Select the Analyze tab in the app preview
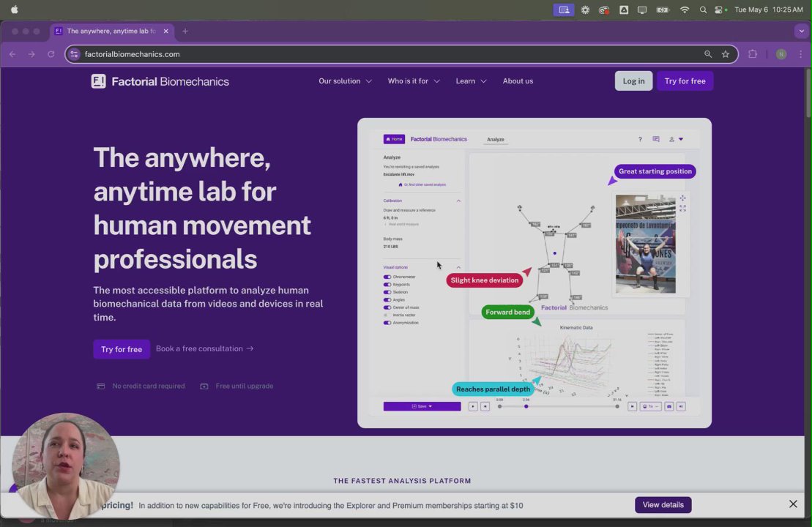Screen dimensions: 812x527 coord(496,139)
